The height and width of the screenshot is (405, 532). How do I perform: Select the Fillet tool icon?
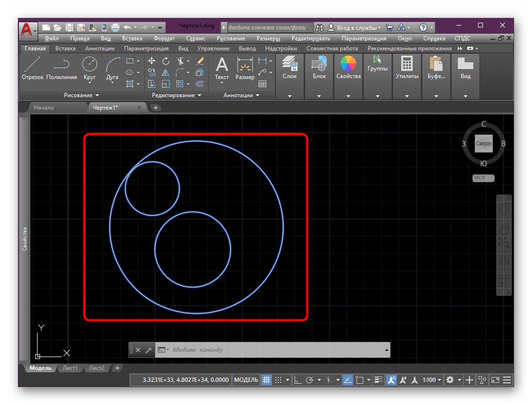[180, 72]
